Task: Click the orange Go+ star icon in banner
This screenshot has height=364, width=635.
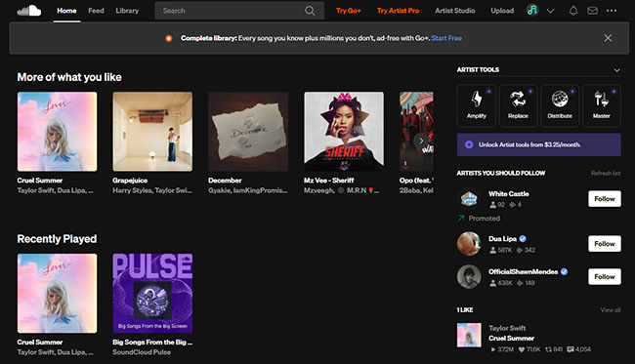Action: (x=169, y=38)
